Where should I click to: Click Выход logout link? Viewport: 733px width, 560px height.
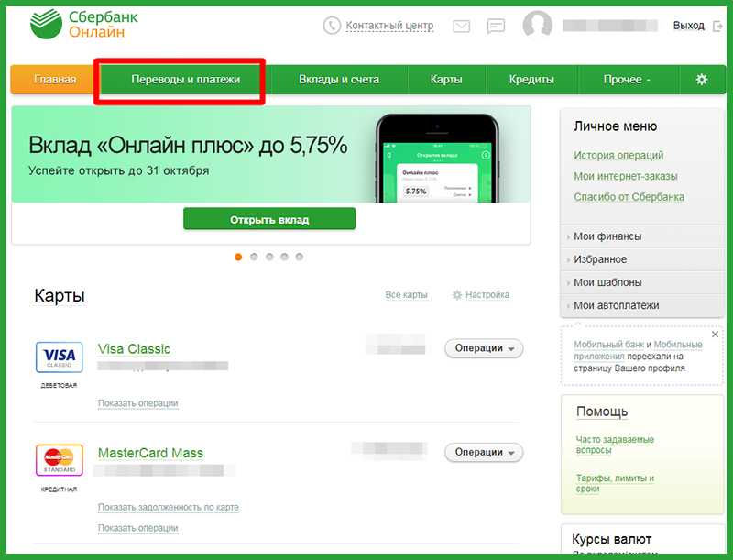click(689, 26)
